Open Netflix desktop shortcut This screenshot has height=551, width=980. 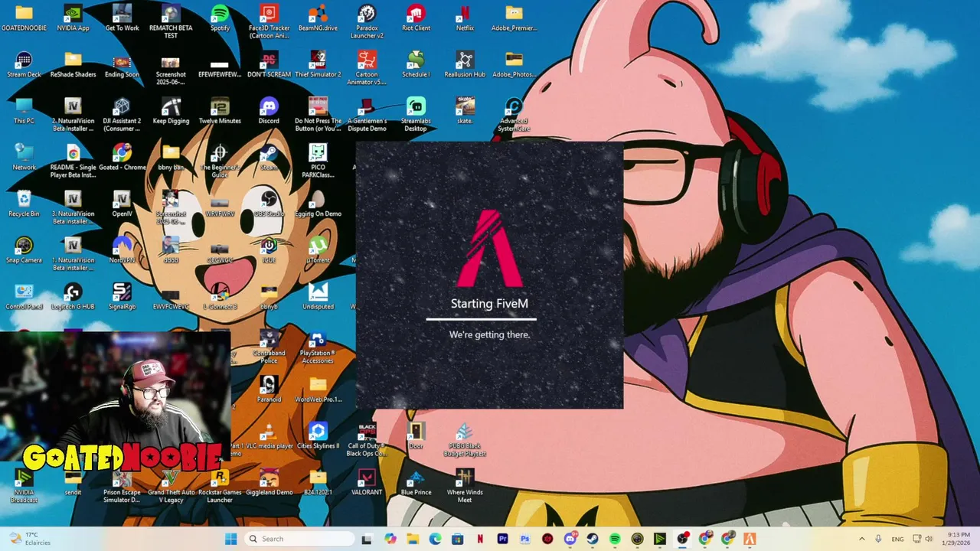pos(465,18)
